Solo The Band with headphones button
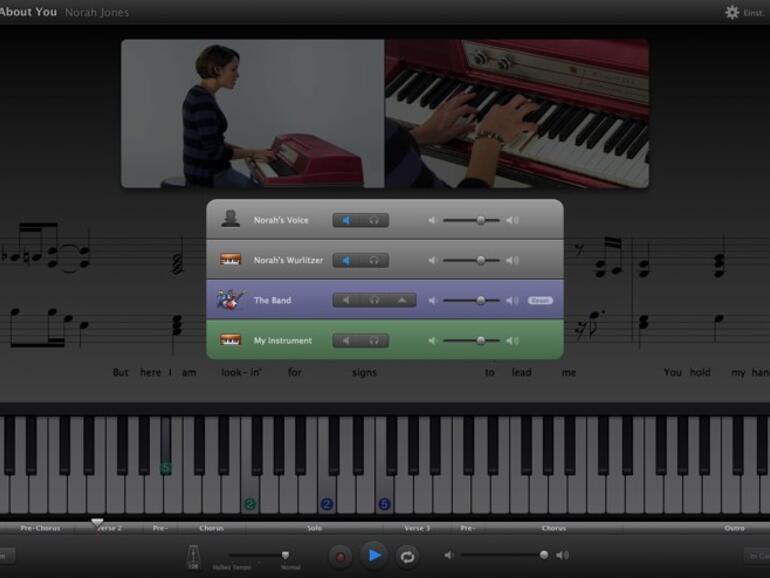The image size is (770, 578). pyautogui.click(x=374, y=300)
